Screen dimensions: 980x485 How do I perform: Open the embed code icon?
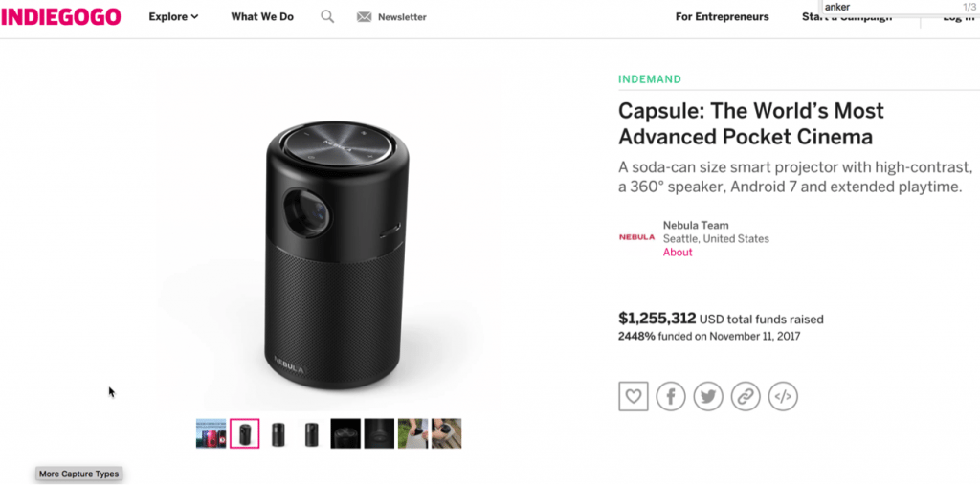click(x=783, y=396)
